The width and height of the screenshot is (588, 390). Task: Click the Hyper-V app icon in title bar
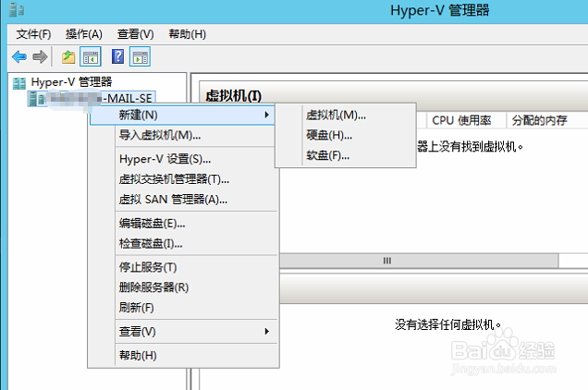(x=16, y=10)
